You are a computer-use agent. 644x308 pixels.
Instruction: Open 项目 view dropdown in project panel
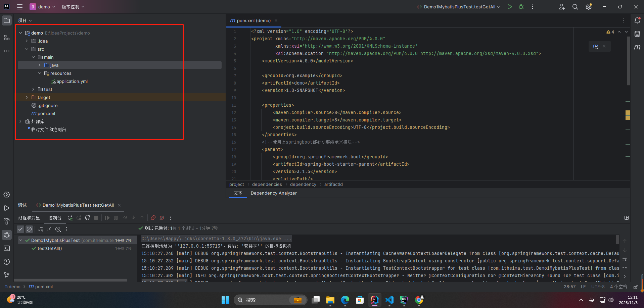(x=25, y=20)
